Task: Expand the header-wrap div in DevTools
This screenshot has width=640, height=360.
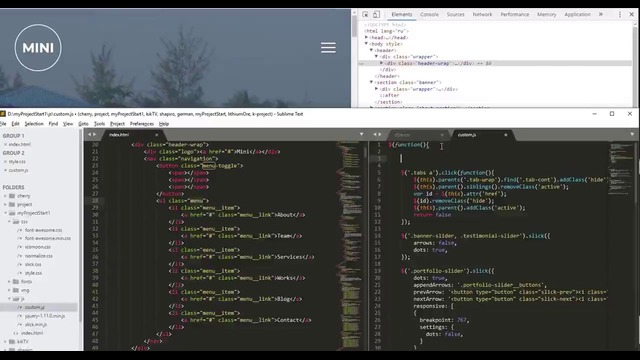Action: tap(382, 63)
